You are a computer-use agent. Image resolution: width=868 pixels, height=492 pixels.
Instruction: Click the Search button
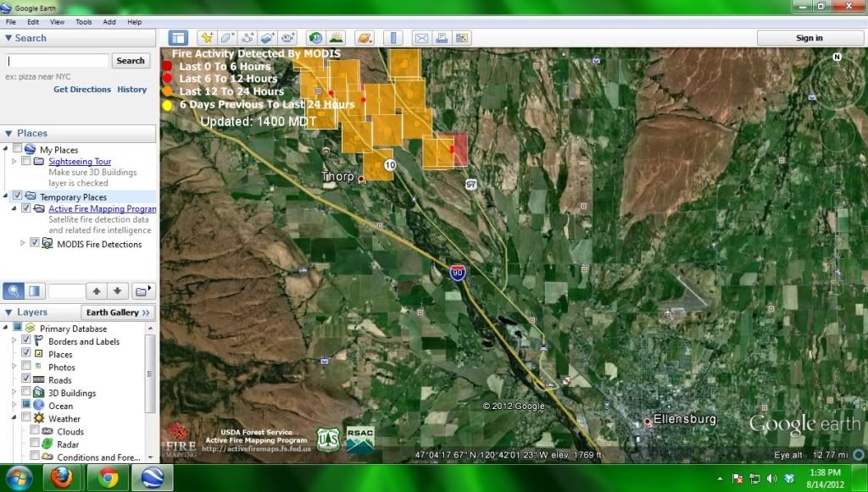pyautogui.click(x=131, y=61)
